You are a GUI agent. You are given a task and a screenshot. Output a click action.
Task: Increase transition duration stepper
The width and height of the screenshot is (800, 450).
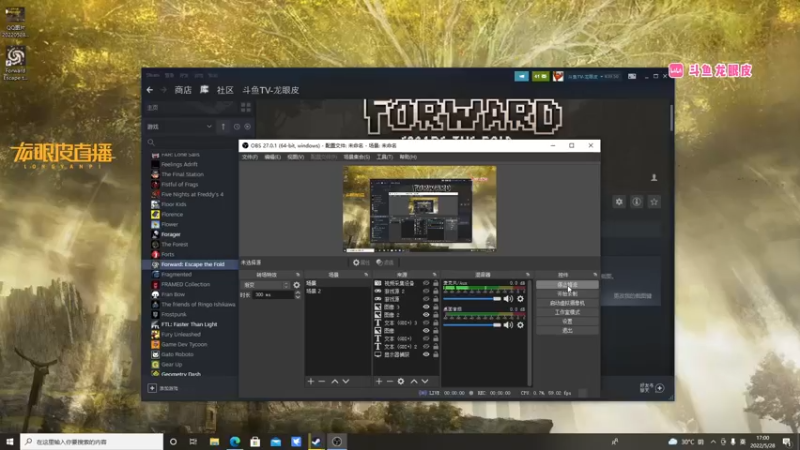click(297, 293)
